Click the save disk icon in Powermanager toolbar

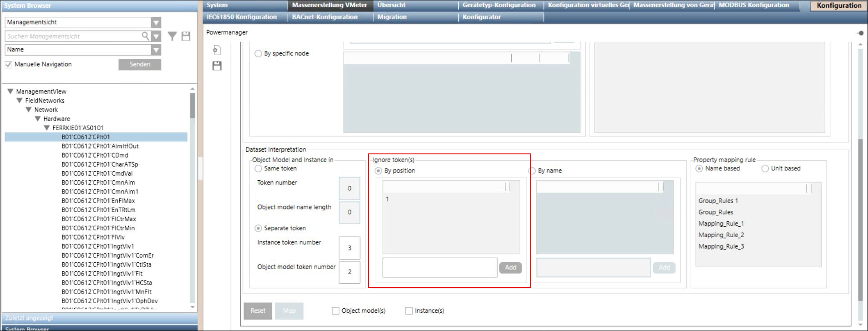click(217, 66)
